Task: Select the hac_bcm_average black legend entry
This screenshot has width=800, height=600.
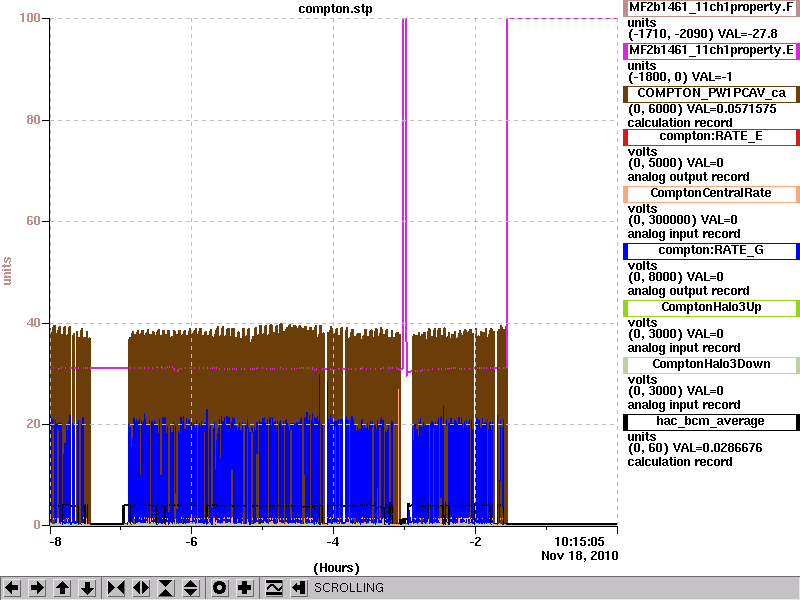Action: (711, 421)
